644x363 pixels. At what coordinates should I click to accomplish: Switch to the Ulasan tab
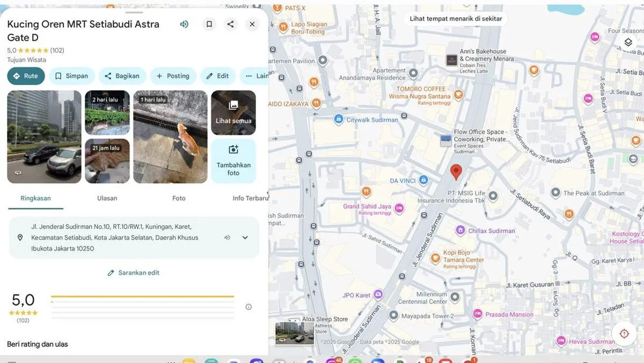(x=107, y=198)
